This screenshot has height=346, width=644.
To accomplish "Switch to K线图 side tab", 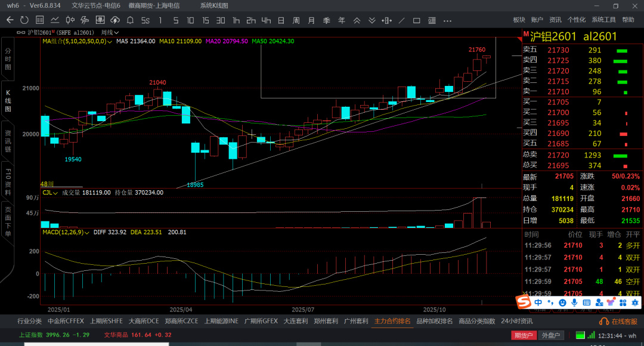I will pyautogui.click(x=8, y=101).
